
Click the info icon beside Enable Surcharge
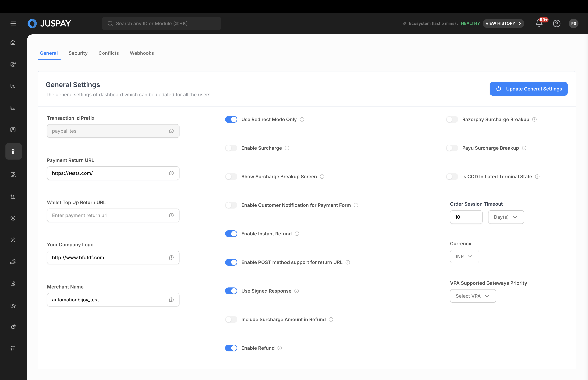pos(287,148)
